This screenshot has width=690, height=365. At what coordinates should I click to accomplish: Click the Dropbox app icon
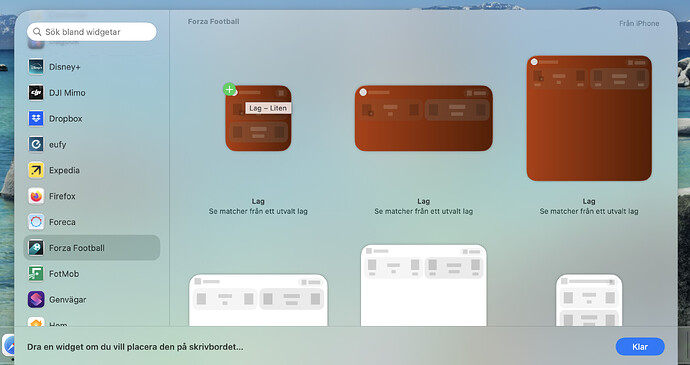tap(36, 118)
